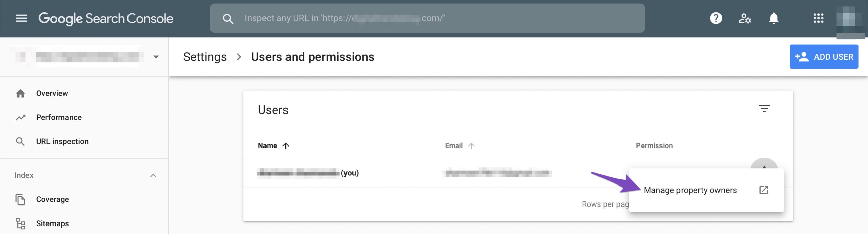This screenshot has width=868, height=234.
Task: Click the ADD USER button
Action: (x=824, y=57)
